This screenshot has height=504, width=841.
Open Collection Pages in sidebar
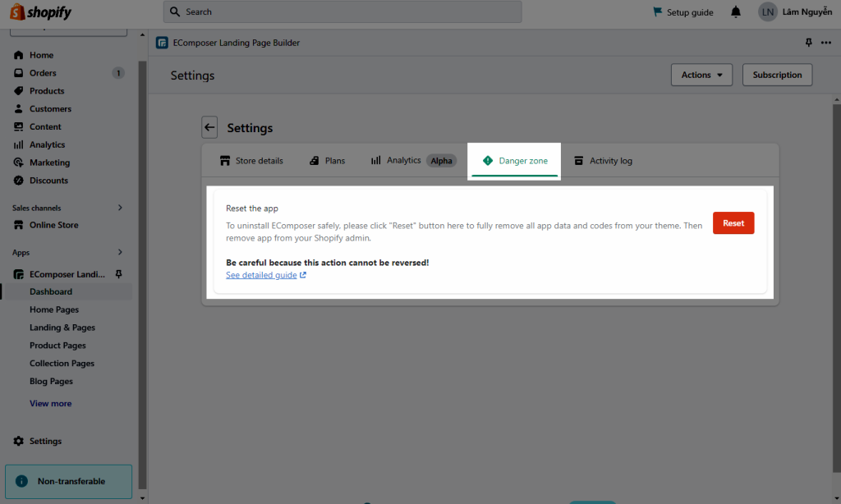[x=62, y=363]
